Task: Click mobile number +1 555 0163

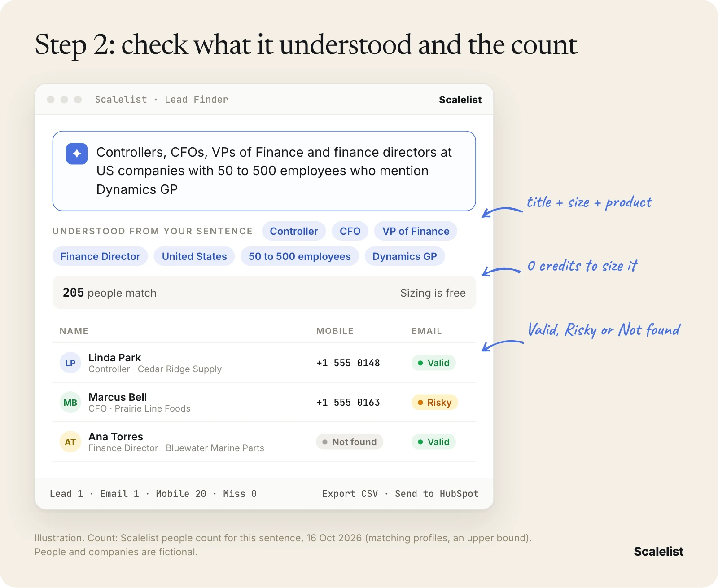Action: [348, 402]
